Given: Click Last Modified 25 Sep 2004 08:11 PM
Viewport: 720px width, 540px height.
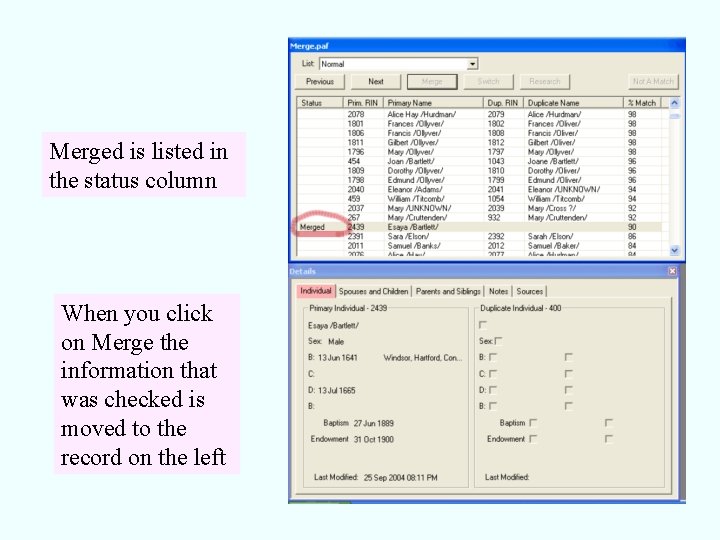Looking at the screenshot, I should pos(400,478).
